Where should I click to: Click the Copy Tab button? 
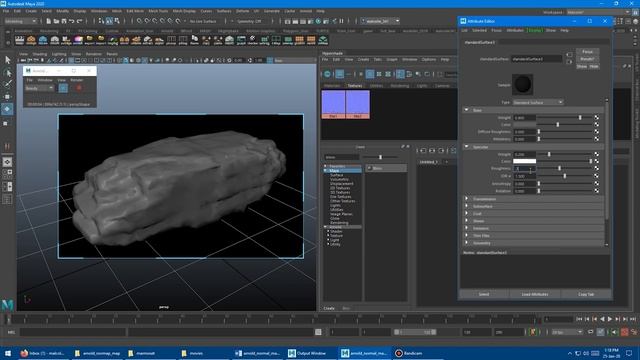coord(586,294)
